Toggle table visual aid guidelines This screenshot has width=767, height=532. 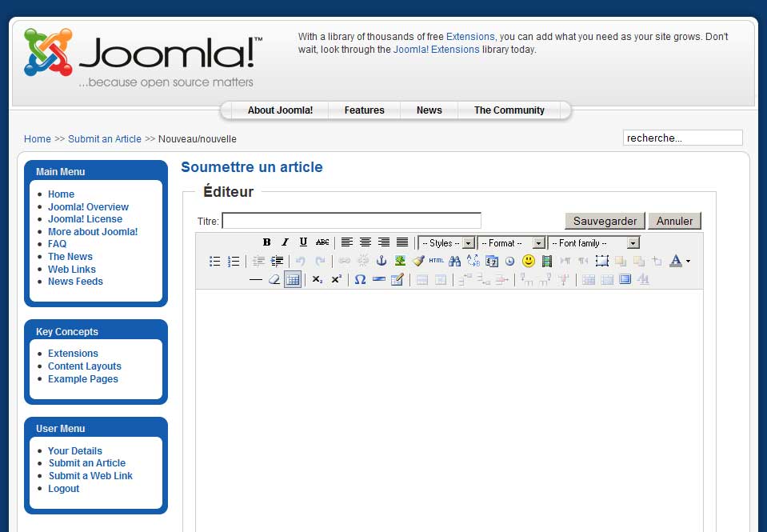click(293, 279)
